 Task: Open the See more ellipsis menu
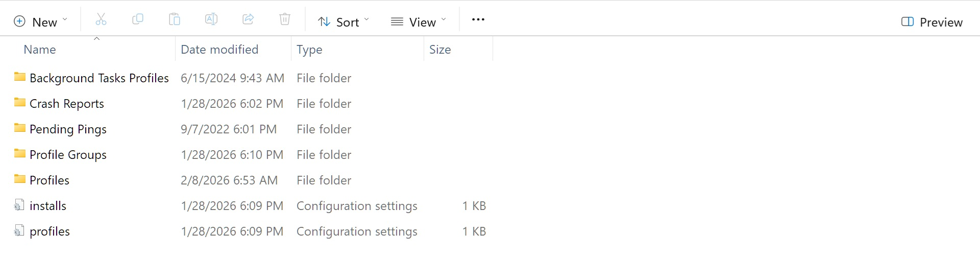coord(478,20)
